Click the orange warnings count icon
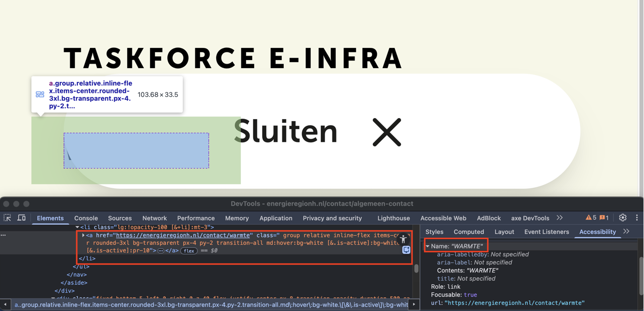This screenshot has height=311, width=644. tap(591, 218)
